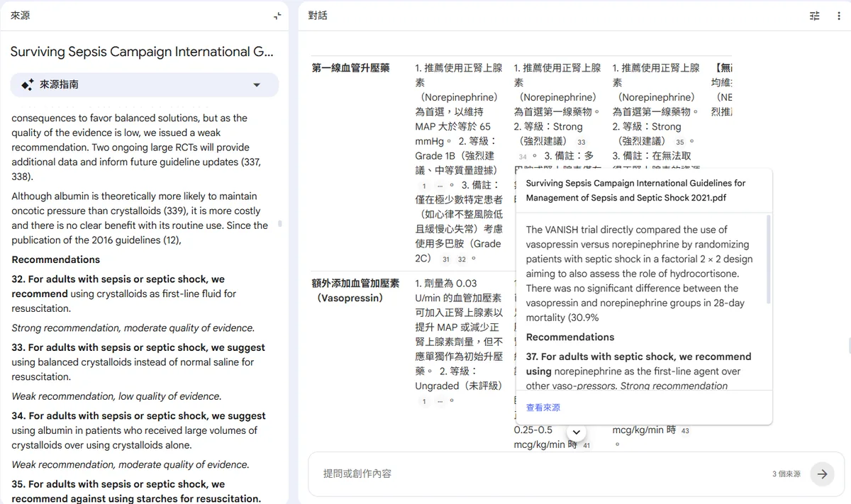Screen dimensions: 851x504
Task: Open citation 32 after Grade 2C
Action: [462, 259]
